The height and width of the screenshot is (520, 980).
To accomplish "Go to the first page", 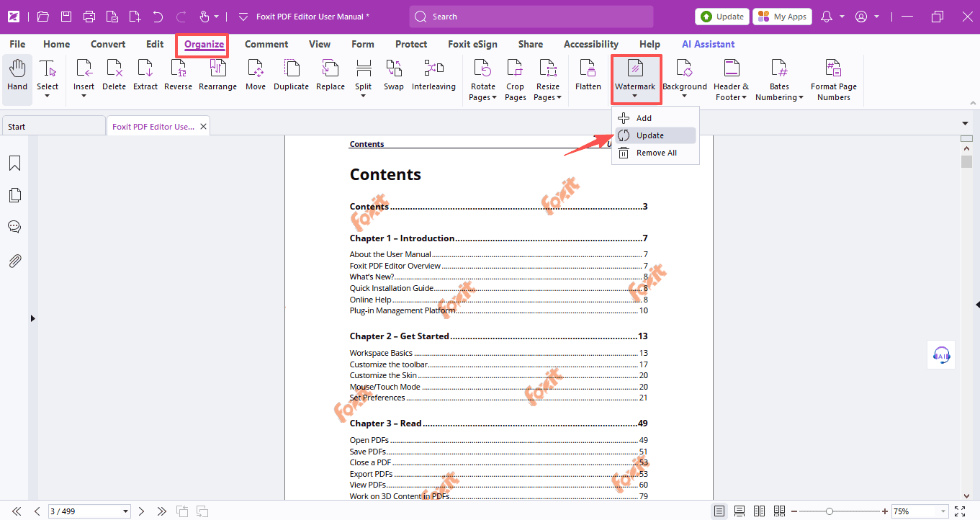I will tap(17, 511).
